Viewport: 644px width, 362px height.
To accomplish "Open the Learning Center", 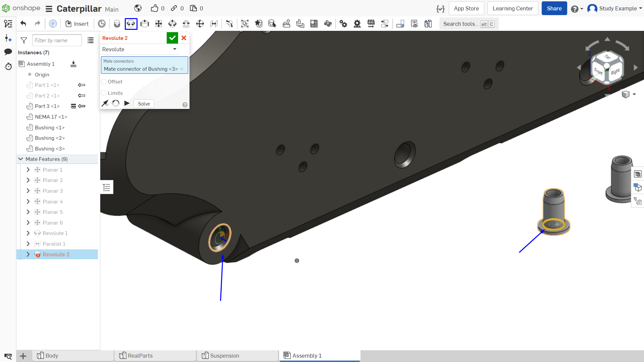I will tap(513, 8).
